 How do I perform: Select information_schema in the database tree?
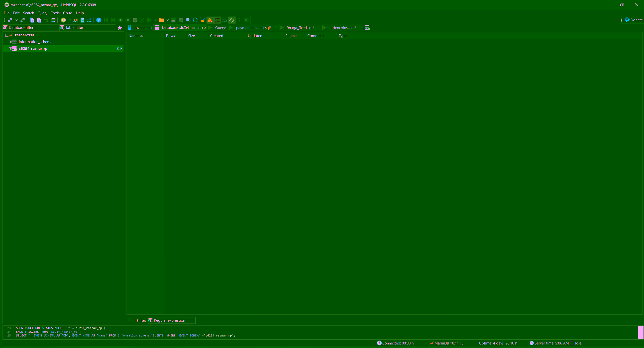point(36,42)
